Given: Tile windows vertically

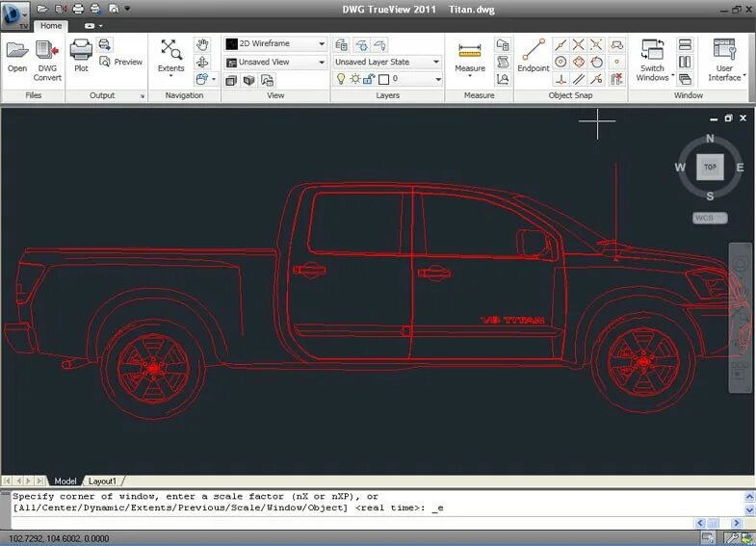Looking at the screenshot, I should coord(685,62).
